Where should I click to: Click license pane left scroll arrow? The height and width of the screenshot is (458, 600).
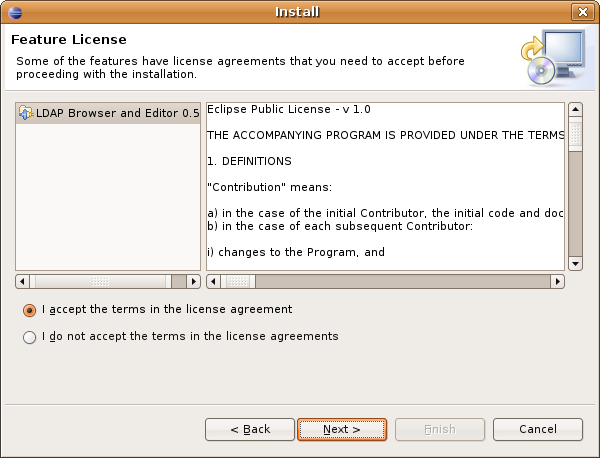click(x=213, y=282)
